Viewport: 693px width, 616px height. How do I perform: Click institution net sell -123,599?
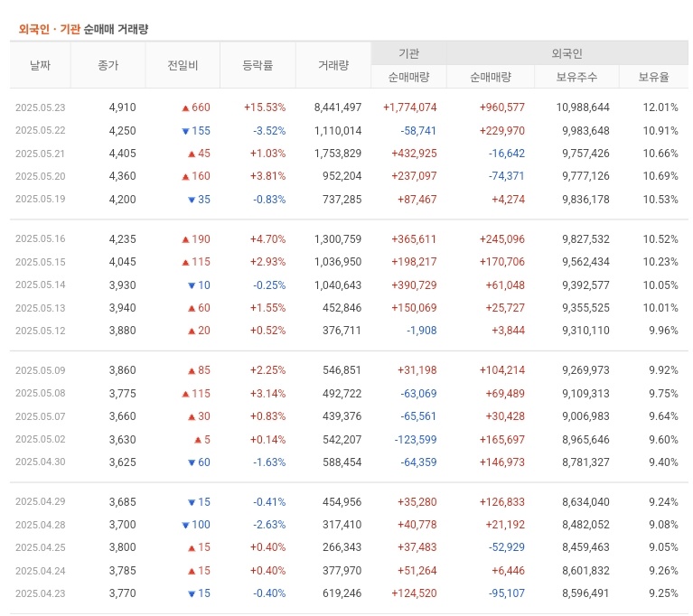click(x=416, y=440)
